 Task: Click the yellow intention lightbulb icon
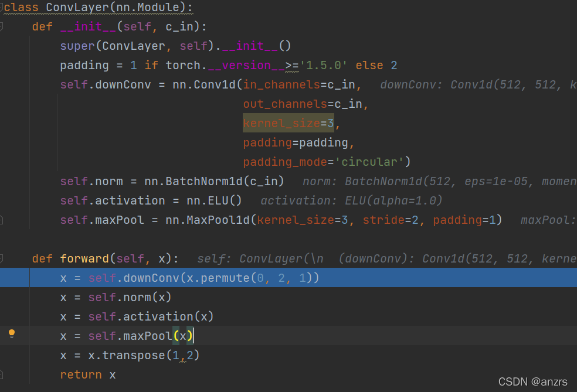pos(12,334)
